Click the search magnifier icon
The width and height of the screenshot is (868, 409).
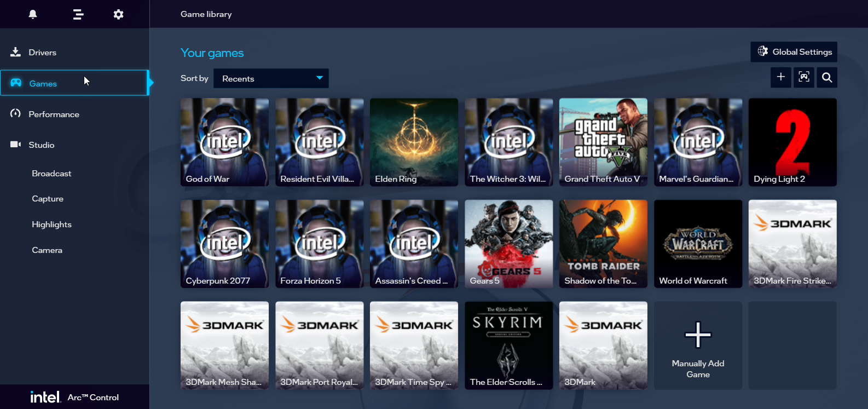point(827,77)
